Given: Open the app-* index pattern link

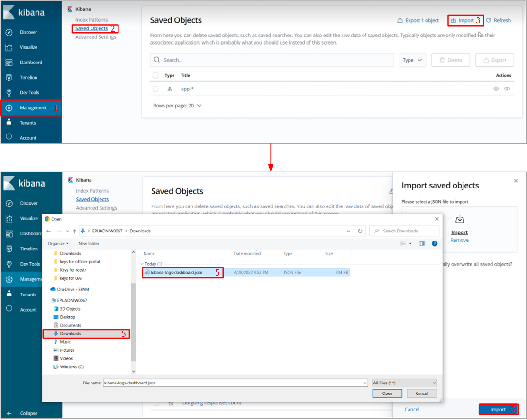Looking at the screenshot, I should [x=187, y=89].
